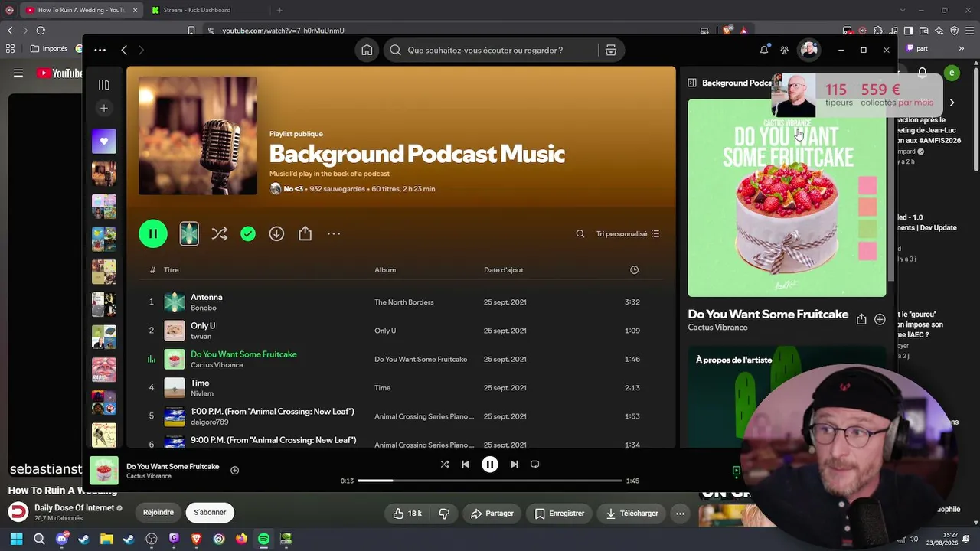This screenshot has width=980, height=551.
Task: Open playlist owner No <3 profile
Action: coord(293,189)
